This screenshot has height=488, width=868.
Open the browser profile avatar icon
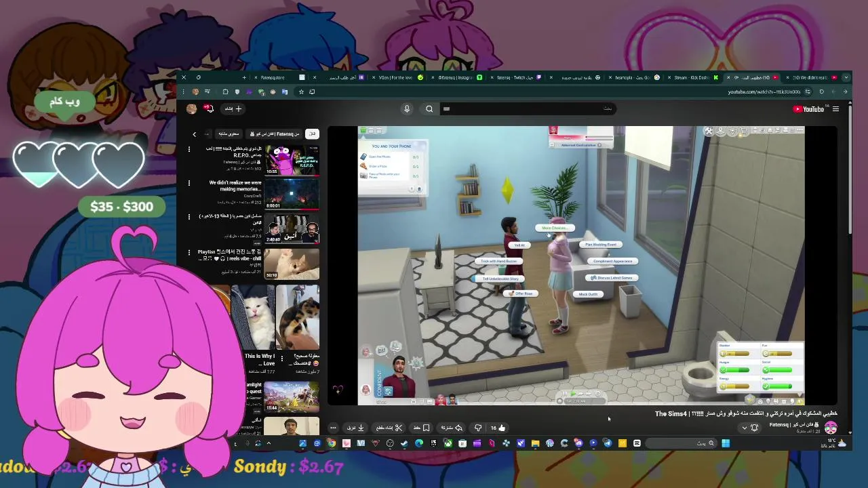(195, 91)
